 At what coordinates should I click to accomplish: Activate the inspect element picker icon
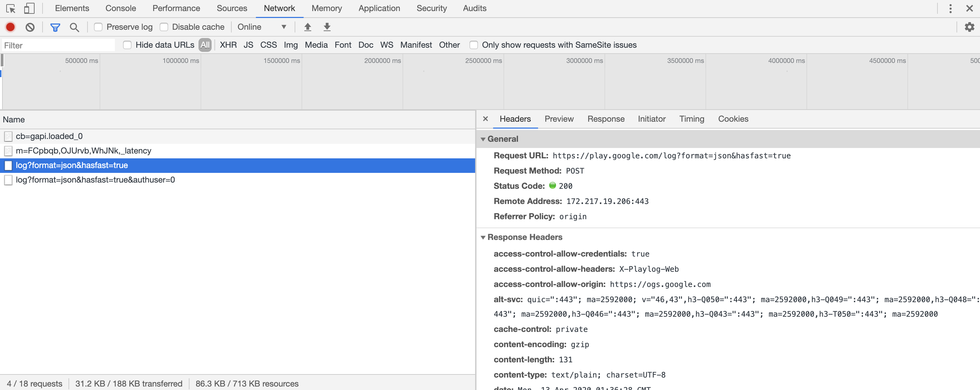[11, 8]
